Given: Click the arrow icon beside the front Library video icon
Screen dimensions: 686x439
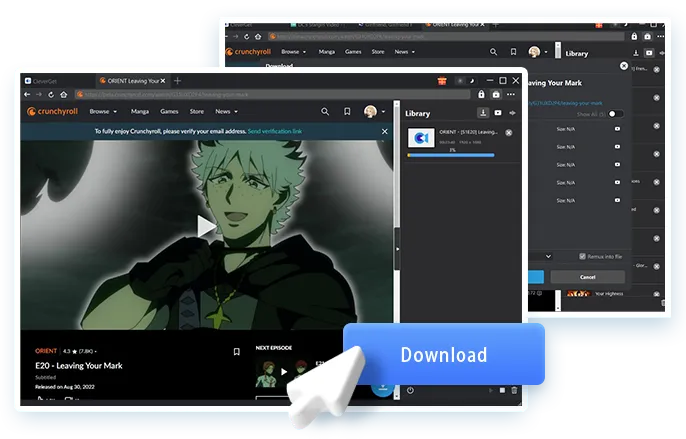Looking at the screenshot, I should 512,113.
